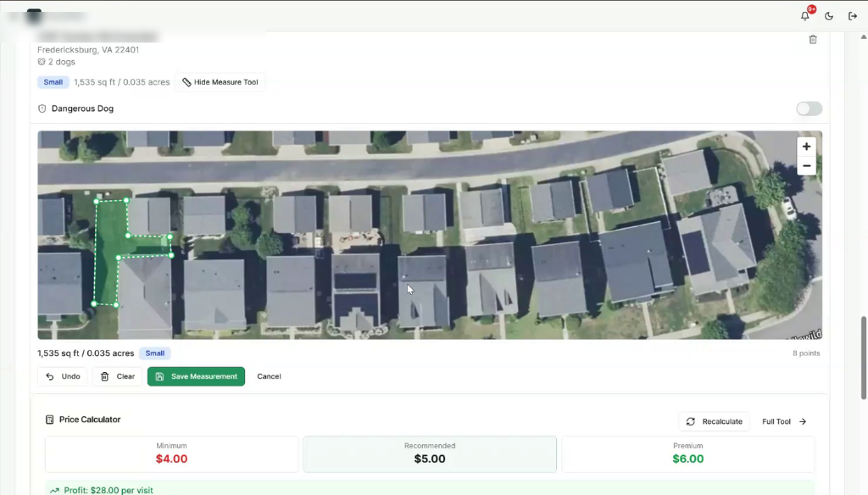Delete the address using the trash icon
The width and height of the screenshot is (868, 495).
pos(813,39)
